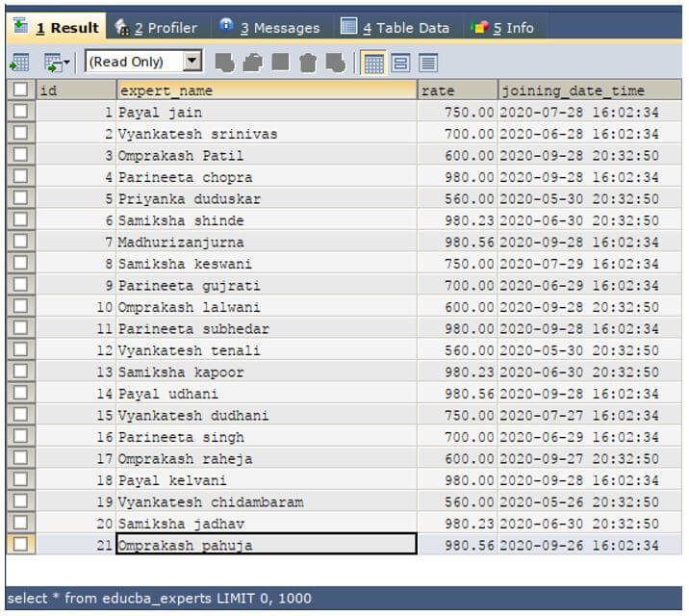Tick the select-all checkbox in header

20,90
